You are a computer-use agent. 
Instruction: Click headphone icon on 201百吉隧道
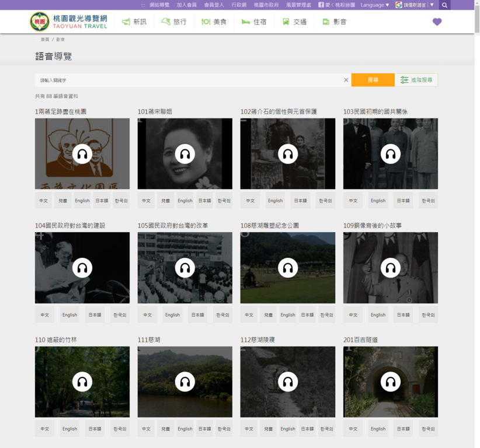tap(390, 382)
